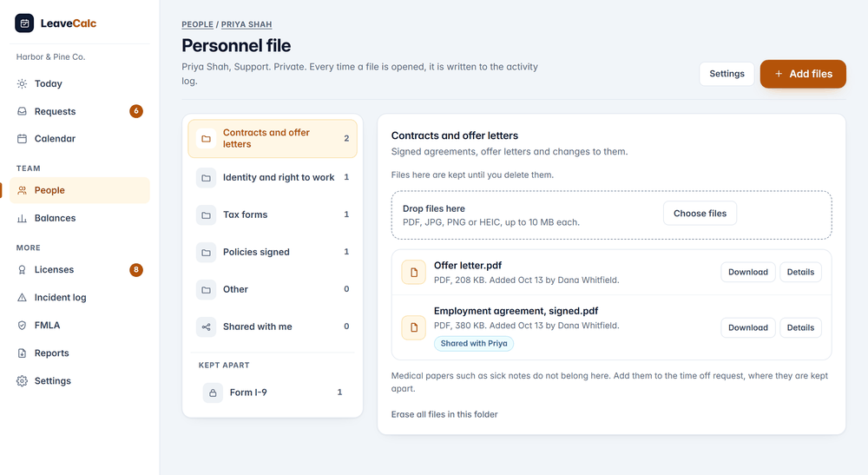Open the Today page

(x=80, y=83)
